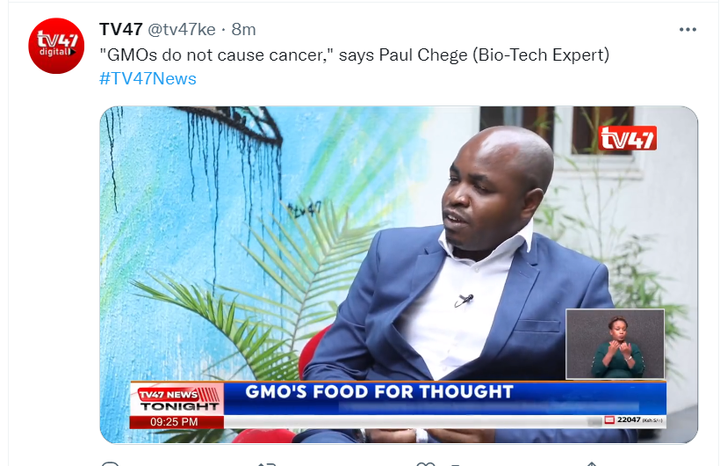720x466 pixels.
Task: Click the tweet text about GMOs and cancer
Action: click(x=354, y=55)
